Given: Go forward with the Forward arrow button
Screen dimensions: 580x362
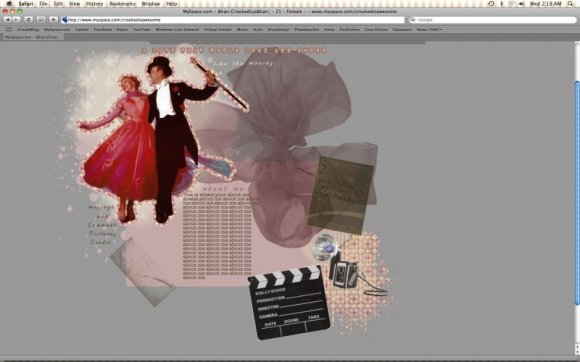Looking at the screenshot, I should pyautogui.click(x=16, y=20).
